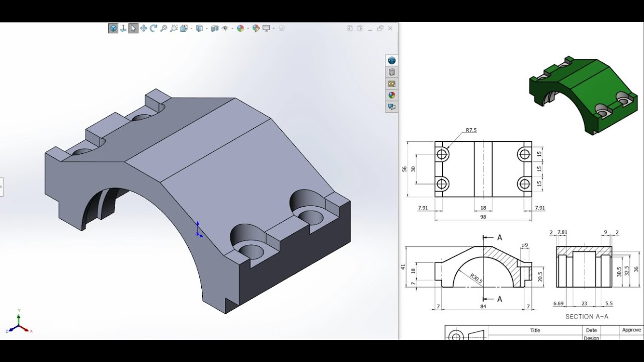The image size is (644, 362).
Task: Open Design Library task pane tab
Action: point(391,72)
